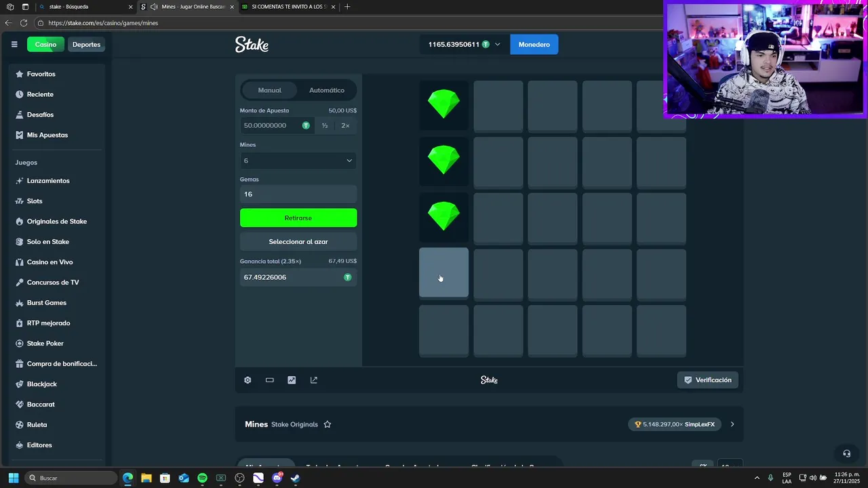Open a new browser tab

click(347, 7)
